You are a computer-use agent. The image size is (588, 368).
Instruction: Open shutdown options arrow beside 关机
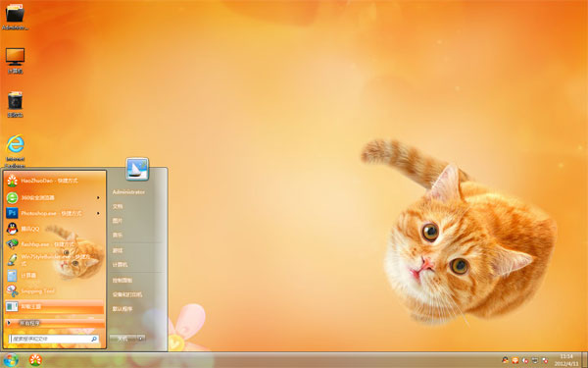[x=141, y=339]
